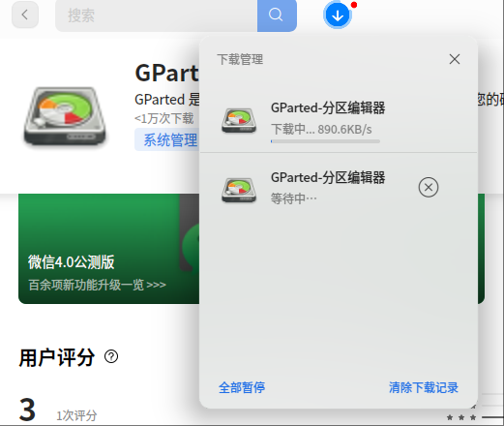Viewport: 504px width, 426px height.
Task: Click the back arrow button
Action: [x=25, y=15]
